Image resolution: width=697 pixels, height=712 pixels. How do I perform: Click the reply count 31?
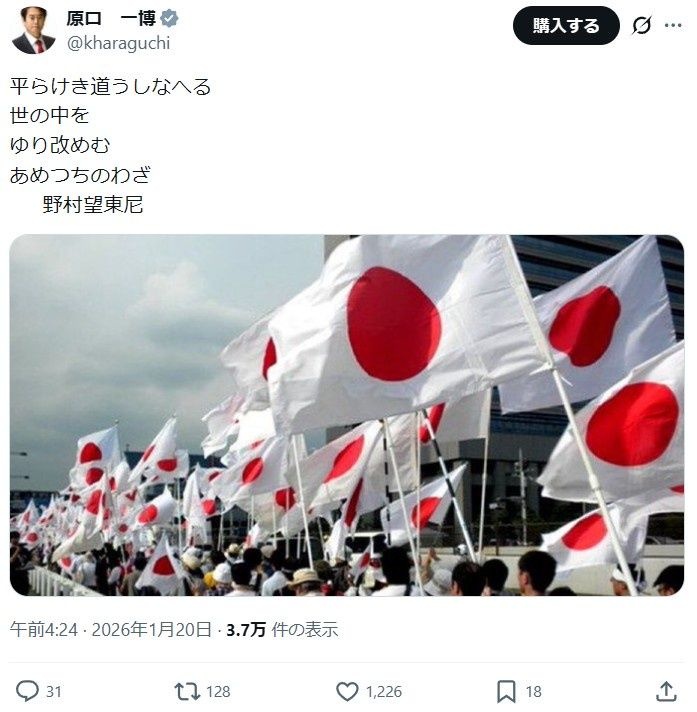coord(54,692)
